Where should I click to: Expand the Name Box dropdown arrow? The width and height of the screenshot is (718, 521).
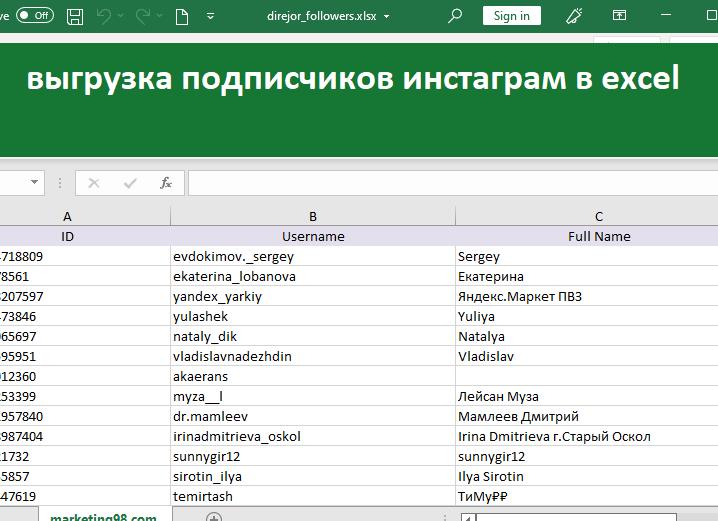(x=35, y=183)
